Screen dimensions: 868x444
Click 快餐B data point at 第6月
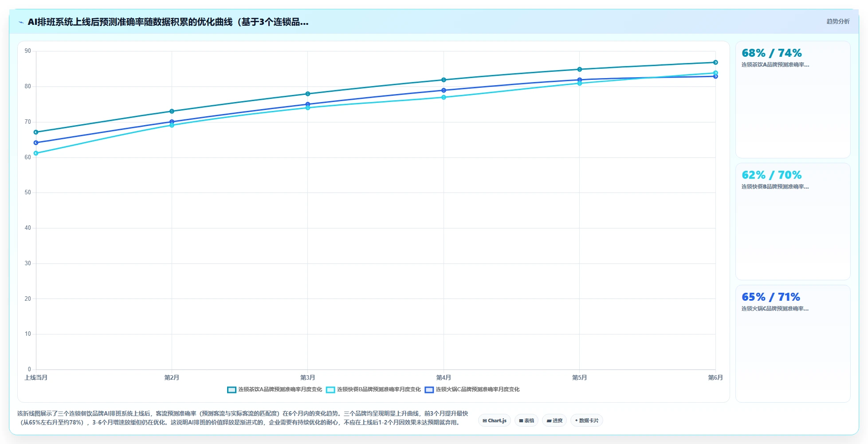pos(715,73)
